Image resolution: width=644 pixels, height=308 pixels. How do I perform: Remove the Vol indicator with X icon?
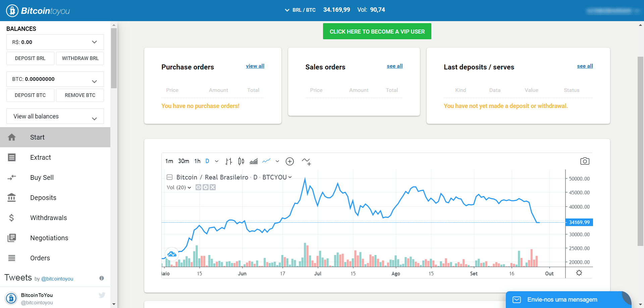pos(213,187)
